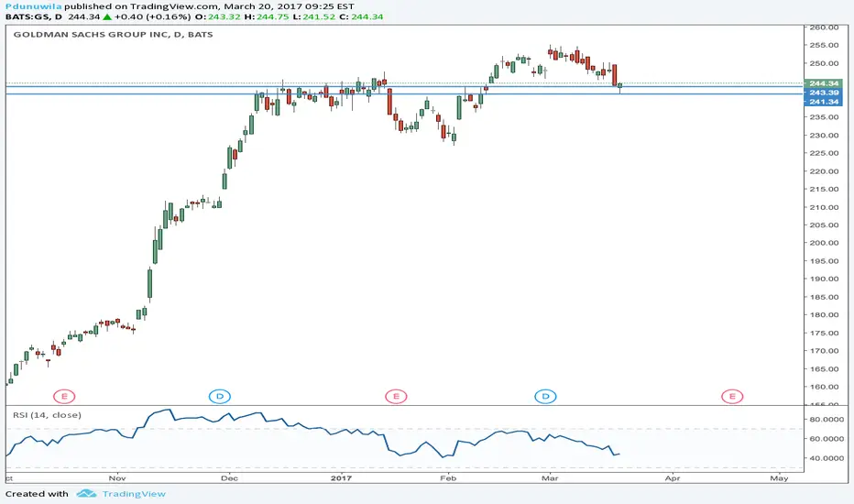The width and height of the screenshot is (854, 504).
Task: Click the 160.00 price axis label
Action: click(824, 387)
